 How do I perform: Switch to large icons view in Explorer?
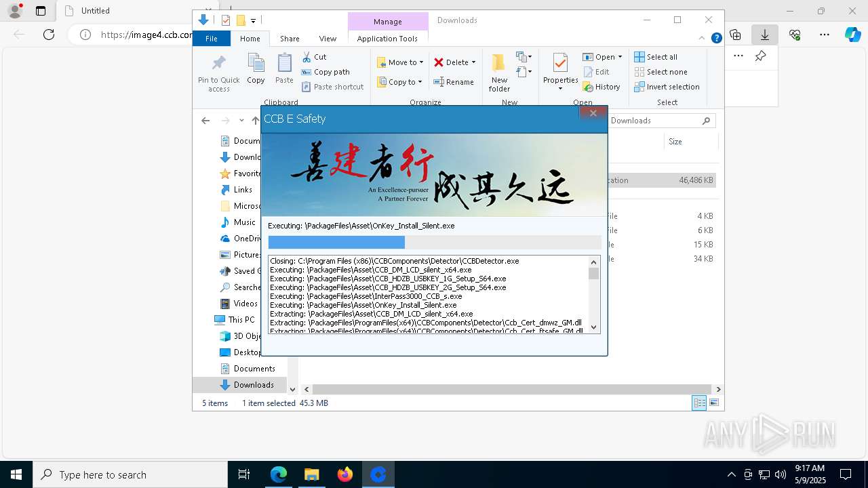pos(713,403)
